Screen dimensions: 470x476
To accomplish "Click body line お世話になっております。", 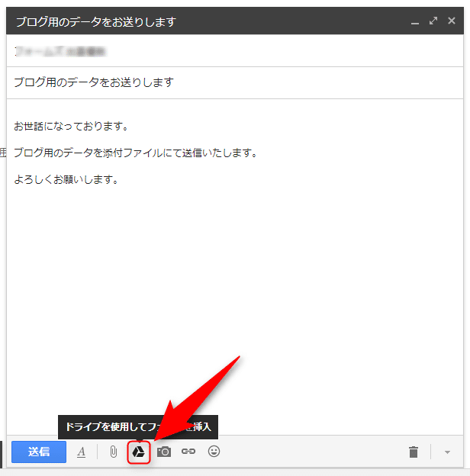I will coord(72,126).
